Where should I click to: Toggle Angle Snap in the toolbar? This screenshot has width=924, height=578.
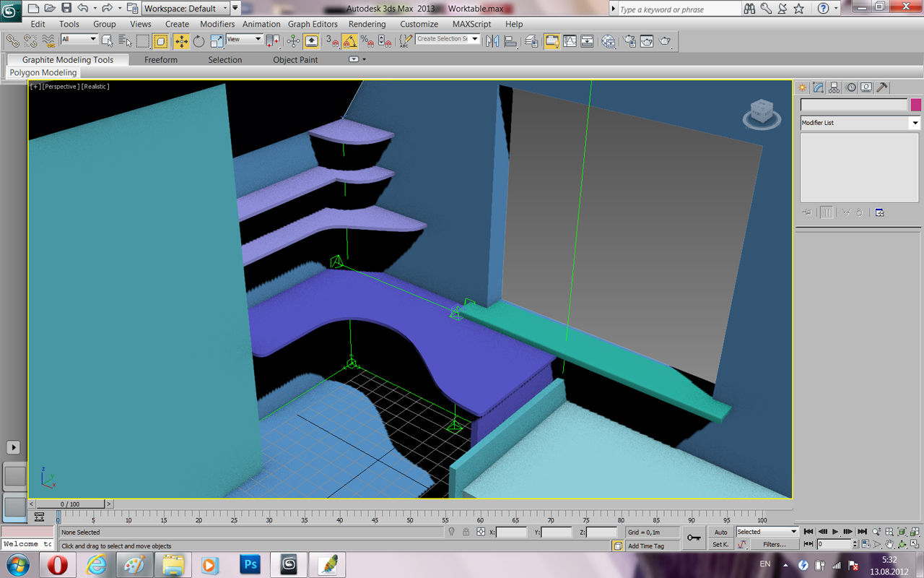pos(350,41)
